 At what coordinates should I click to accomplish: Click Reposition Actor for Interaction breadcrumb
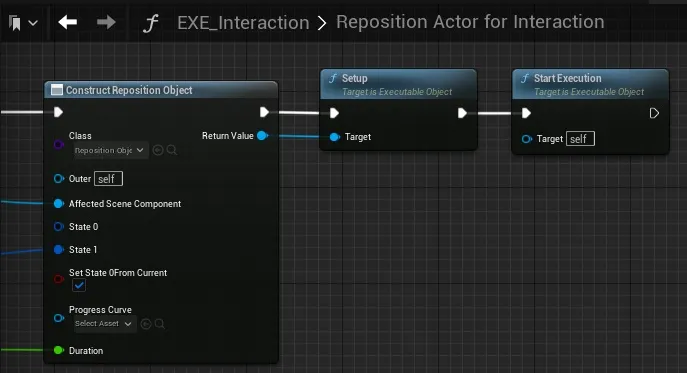(x=470, y=21)
